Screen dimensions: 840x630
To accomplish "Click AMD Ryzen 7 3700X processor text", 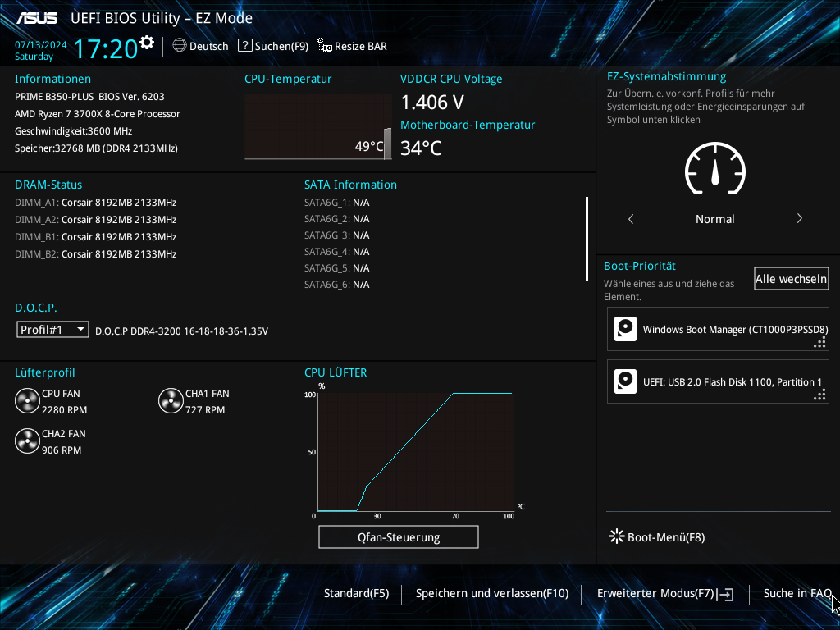I will [98, 113].
